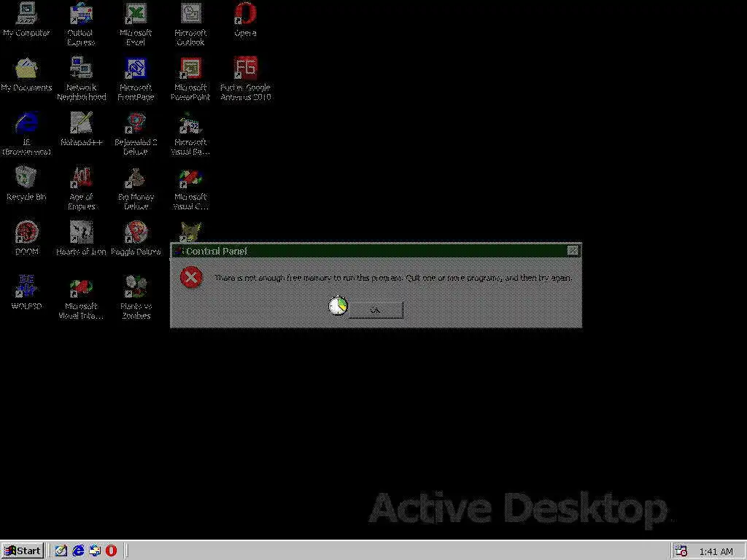Click Show Desktop in the quick launch bar
The image size is (747, 560).
[x=61, y=551]
